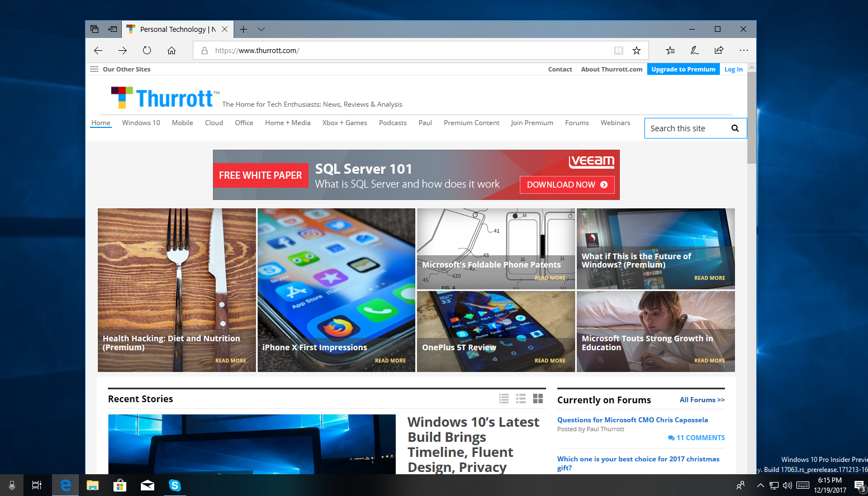This screenshot has width=868, height=496.
Task: Click the Add notes pen icon
Action: click(695, 50)
